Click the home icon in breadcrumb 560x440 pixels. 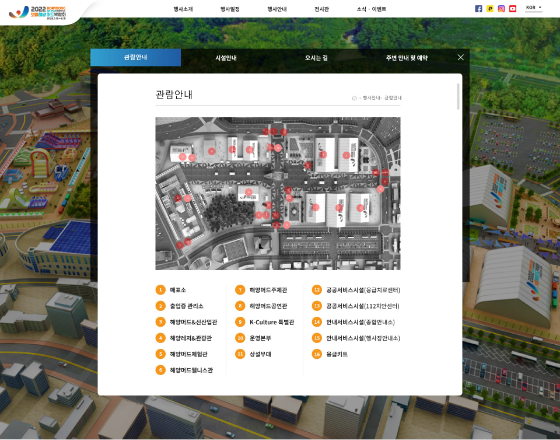point(354,98)
